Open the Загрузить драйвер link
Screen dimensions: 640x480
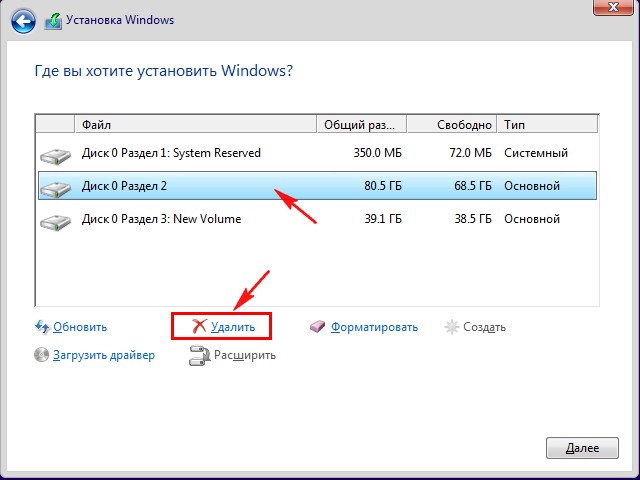104,355
